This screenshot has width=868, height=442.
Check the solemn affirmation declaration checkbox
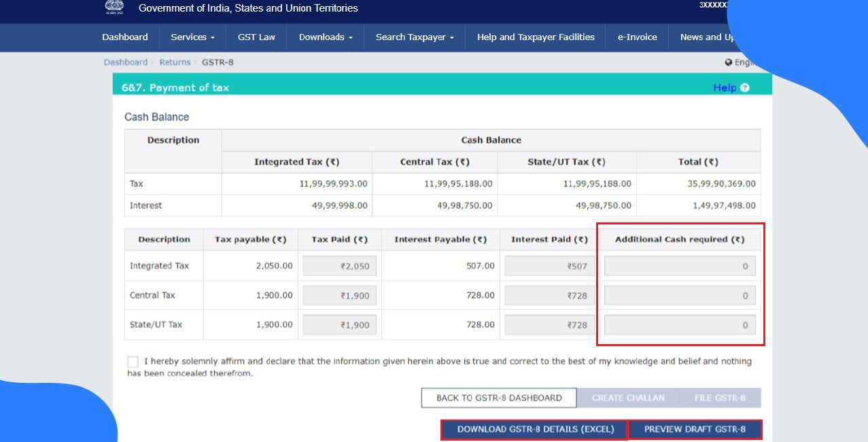(x=133, y=361)
